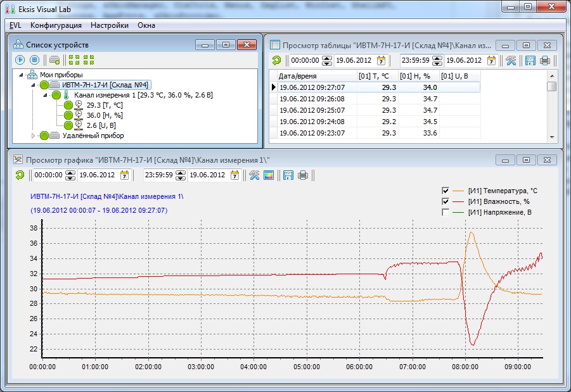
Task: Click refresh icon in table view toolbar
Action: tap(276, 60)
